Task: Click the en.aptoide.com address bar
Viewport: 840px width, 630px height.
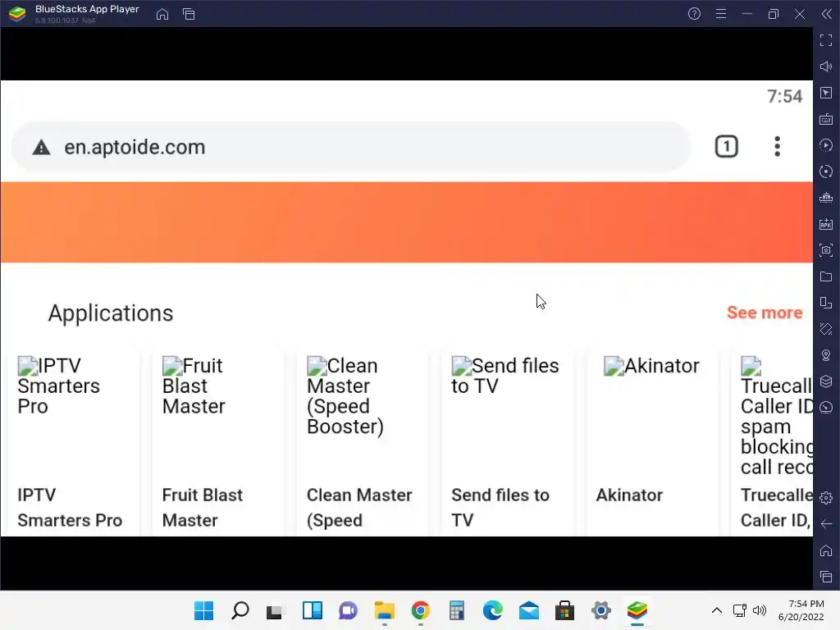Action: pyautogui.click(x=351, y=147)
